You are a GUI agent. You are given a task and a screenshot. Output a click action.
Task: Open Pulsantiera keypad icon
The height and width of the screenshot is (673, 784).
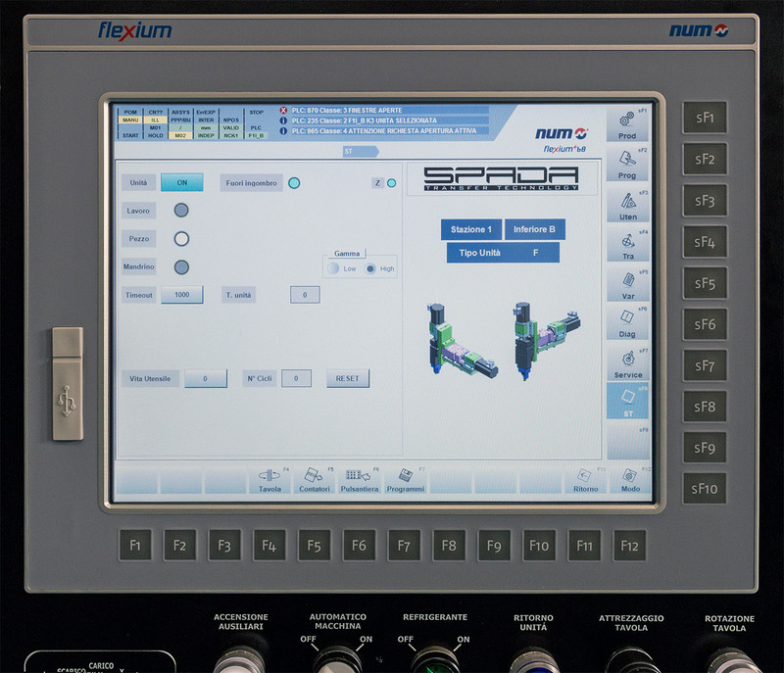359,478
